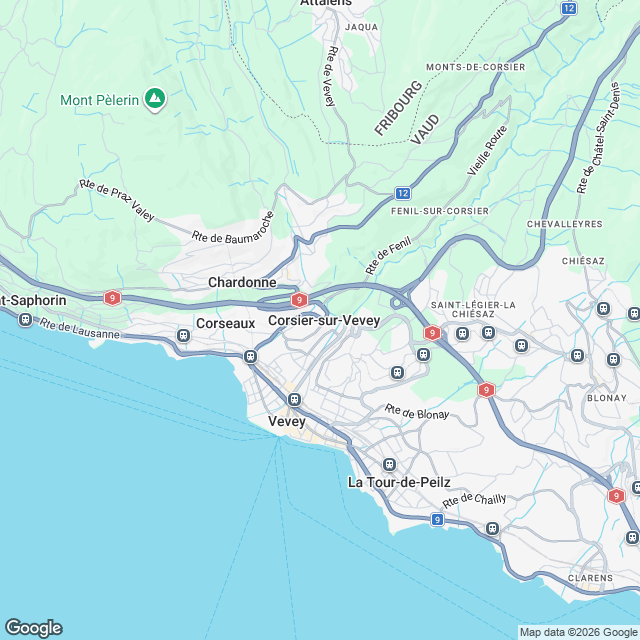Select the Chardonne town label
Image resolution: width=640 pixels, height=640 pixels.
pyautogui.click(x=242, y=282)
